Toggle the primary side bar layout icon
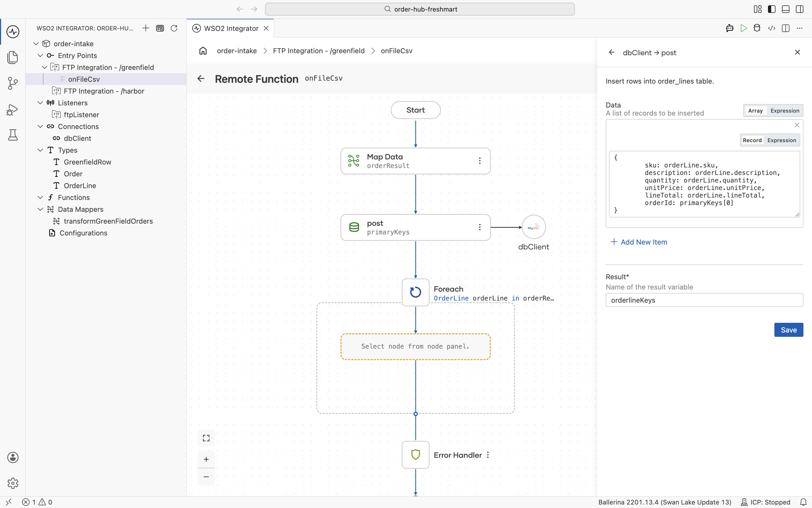 pos(771,9)
